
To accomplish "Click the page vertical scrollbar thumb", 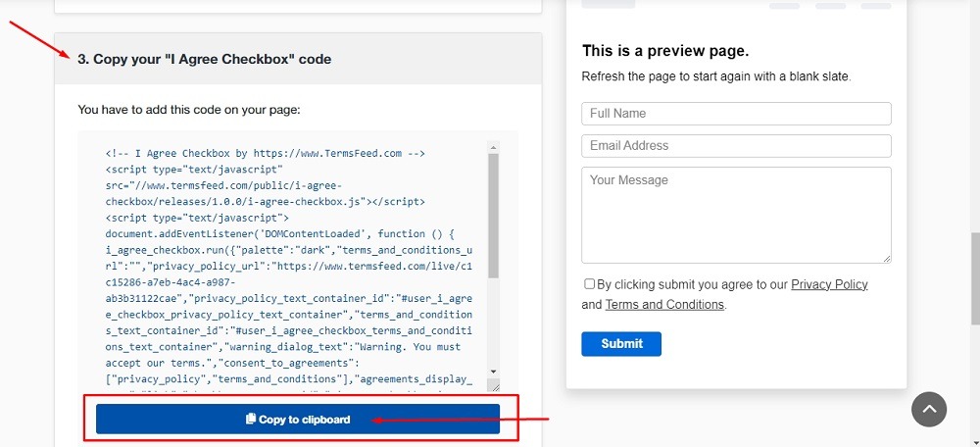I will [975, 278].
